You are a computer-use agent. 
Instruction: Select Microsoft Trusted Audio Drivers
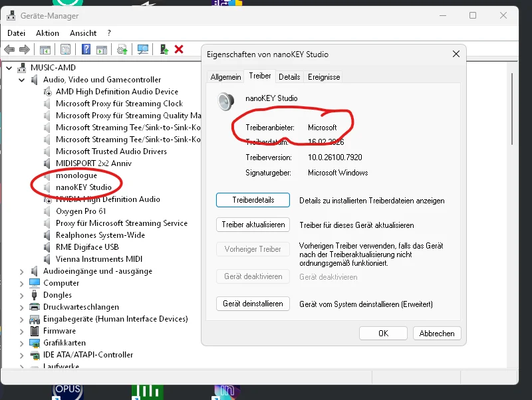pyautogui.click(x=111, y=151)
